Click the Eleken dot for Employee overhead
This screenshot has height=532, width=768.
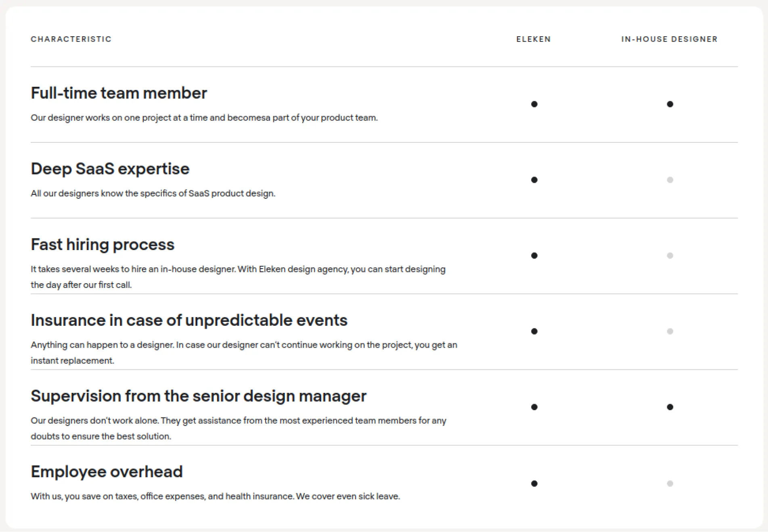pyautogui.click(x=534, y=483)
